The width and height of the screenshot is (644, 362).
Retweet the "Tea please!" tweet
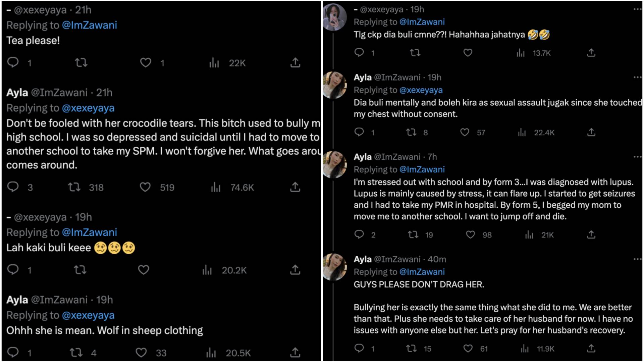[81, 62]
